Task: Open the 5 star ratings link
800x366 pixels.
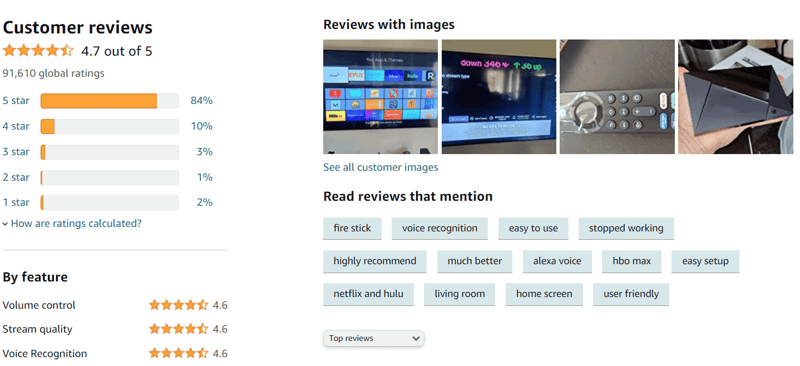Action: [16, 101]
